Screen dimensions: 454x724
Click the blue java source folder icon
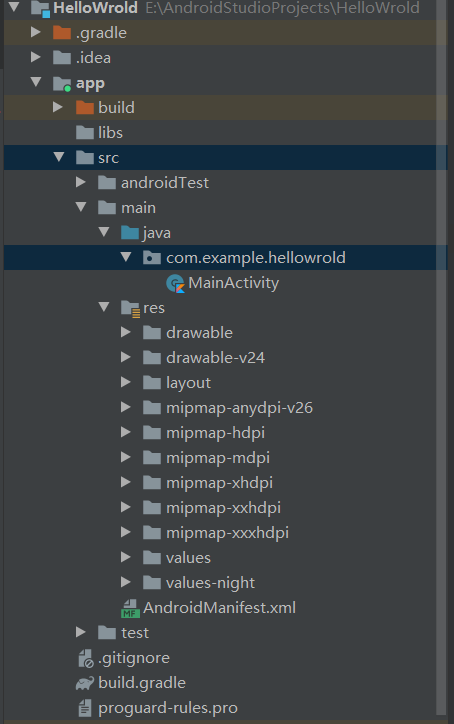130,233
